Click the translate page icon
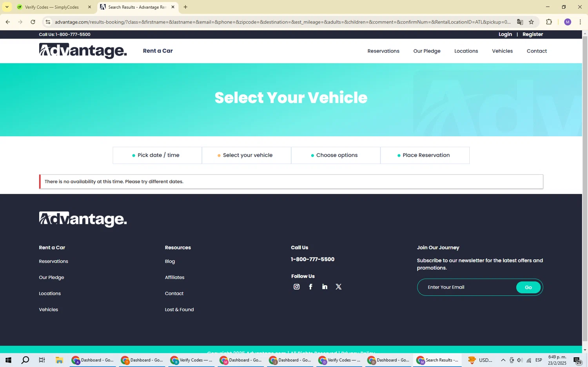The width and height of the screenshot is (588, 367). (520, 22)
